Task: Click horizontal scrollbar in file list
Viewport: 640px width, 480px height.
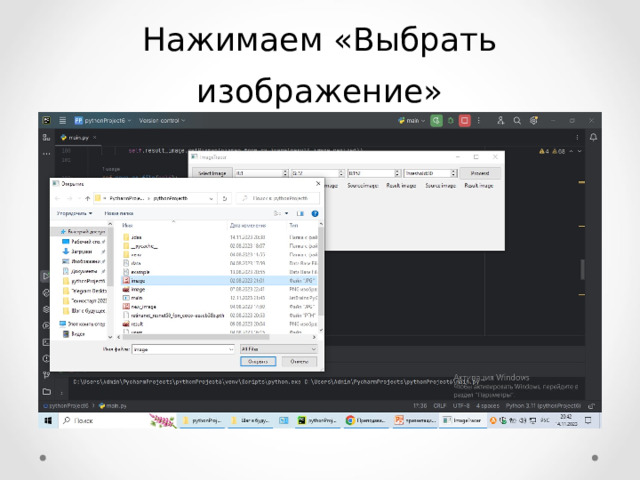Action: click(x=196, y=337)
